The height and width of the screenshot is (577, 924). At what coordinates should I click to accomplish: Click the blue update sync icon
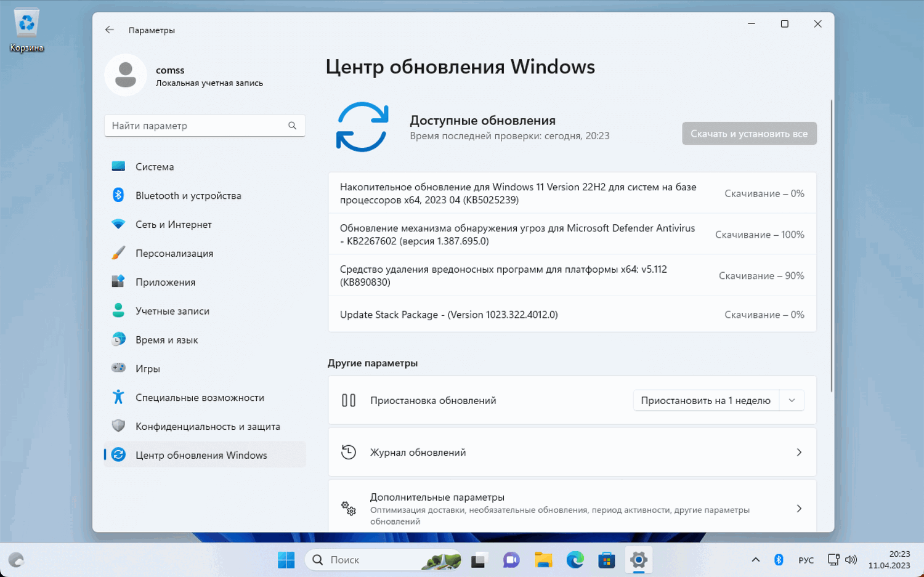point(362,127)
